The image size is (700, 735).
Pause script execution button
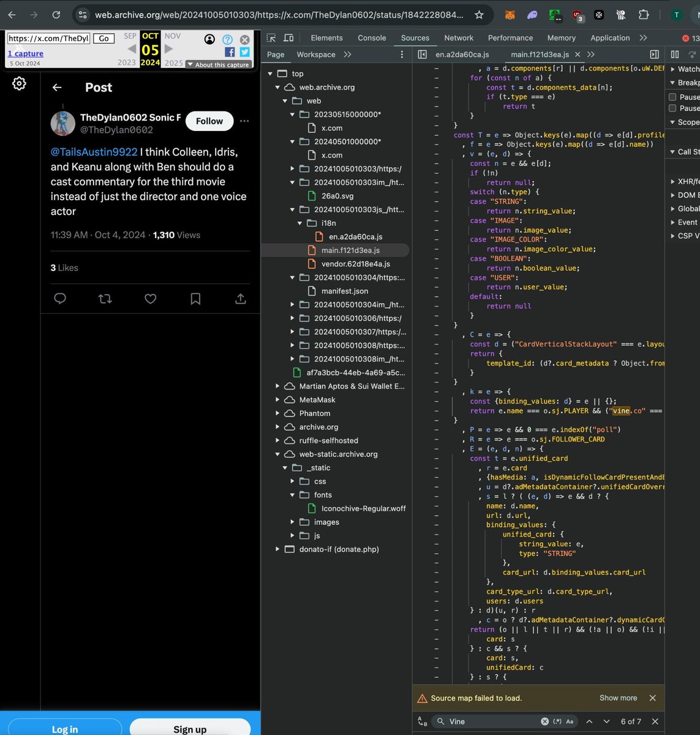tap(675, 55)
